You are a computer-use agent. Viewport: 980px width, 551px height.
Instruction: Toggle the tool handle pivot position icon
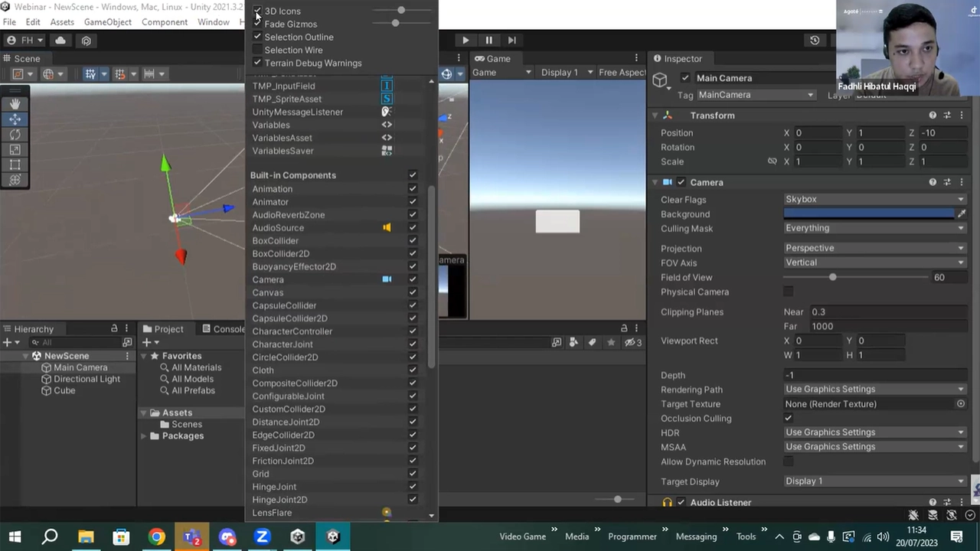point(18,73)
